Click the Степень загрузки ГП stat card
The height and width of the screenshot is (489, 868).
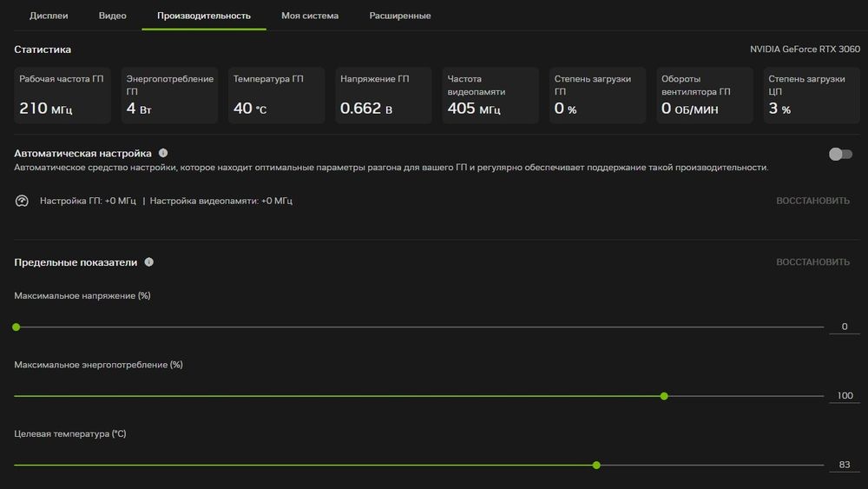pyautogui.click(x=597, y=96)
